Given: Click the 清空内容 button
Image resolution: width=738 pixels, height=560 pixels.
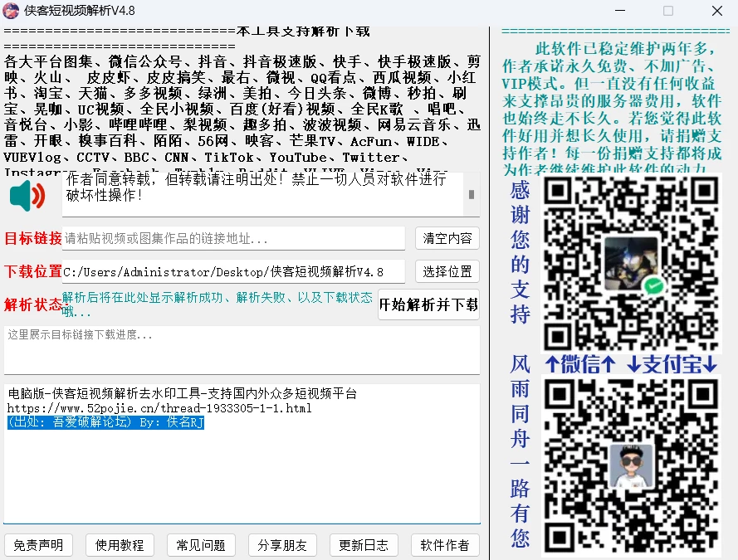Looking at the screenshot, I should point(447,238).
